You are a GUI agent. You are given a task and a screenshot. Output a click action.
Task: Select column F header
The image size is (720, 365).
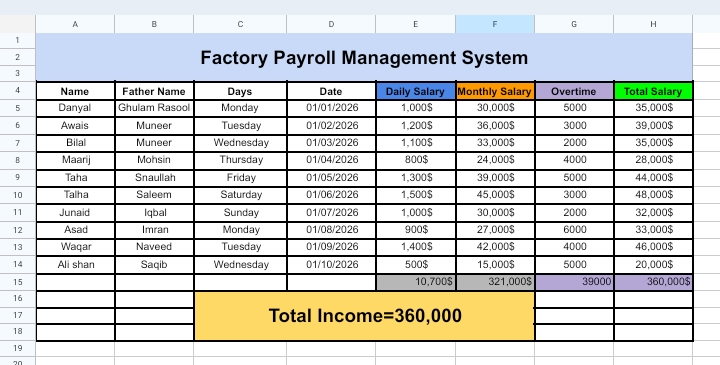coord(495,24)
